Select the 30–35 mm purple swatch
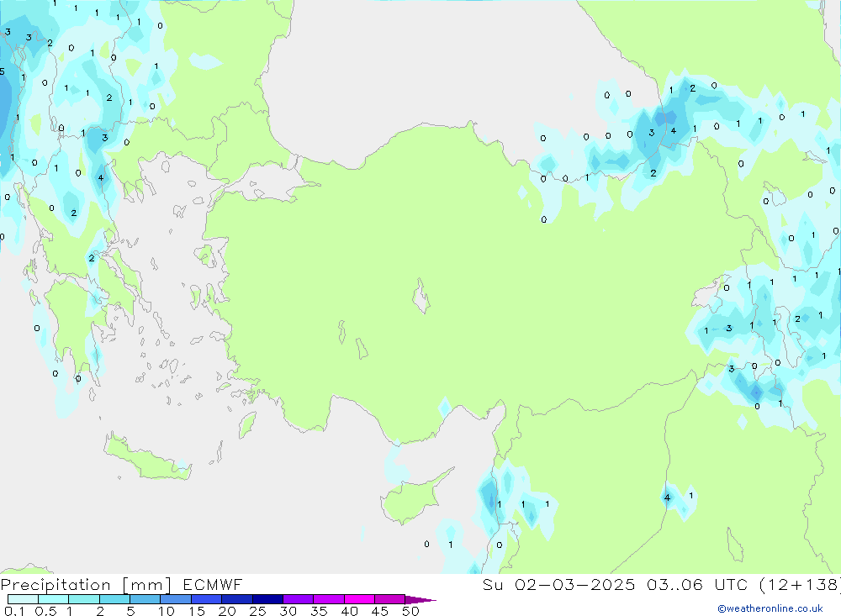 coord(299,599)
